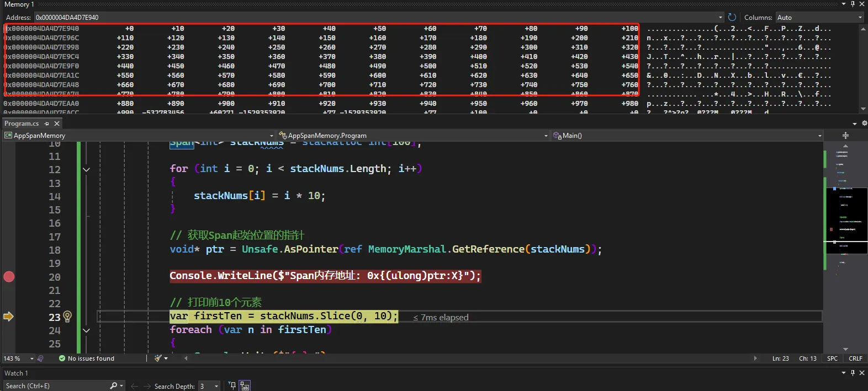The height and width of the screenshot is (391, 868).
Task: Click the 'Ln: 23' line indicator
Action: (x=781, y=358)
